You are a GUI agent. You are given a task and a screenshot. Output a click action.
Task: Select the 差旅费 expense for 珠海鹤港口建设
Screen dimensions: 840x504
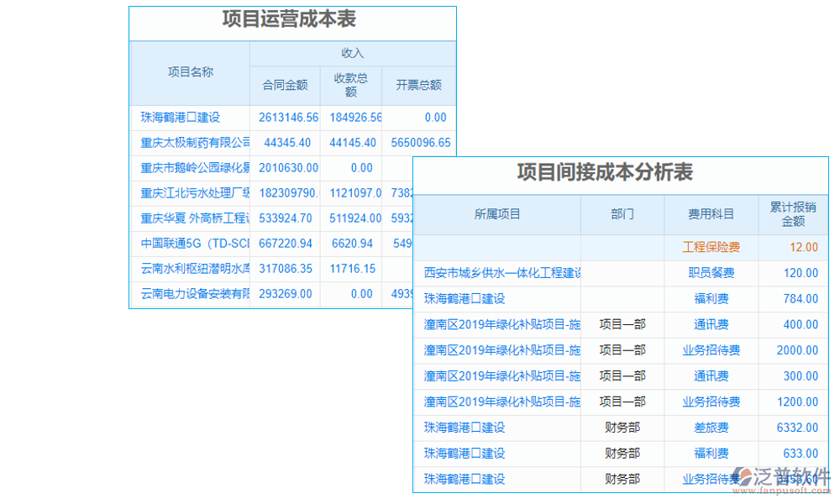pos(711,428)
